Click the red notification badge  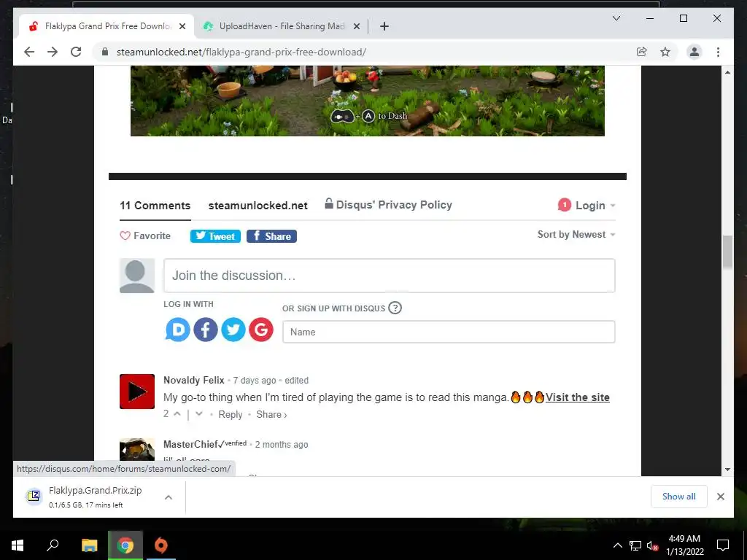click(x=564, y=205)
